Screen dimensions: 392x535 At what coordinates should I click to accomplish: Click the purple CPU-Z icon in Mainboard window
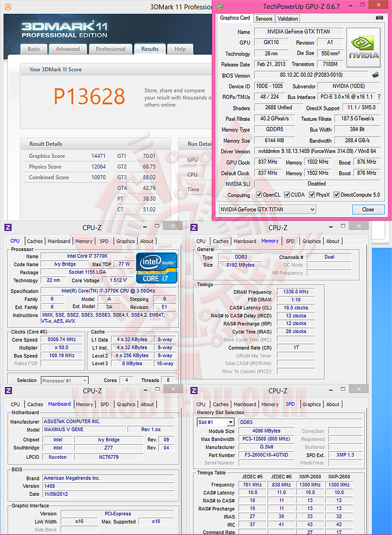point(9,391)
